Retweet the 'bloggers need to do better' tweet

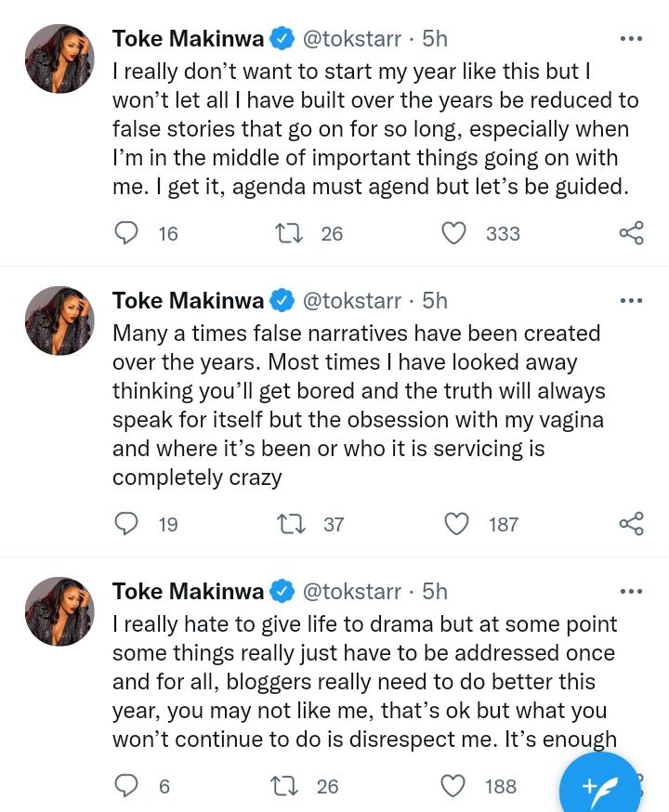click(x=285, y=786)
